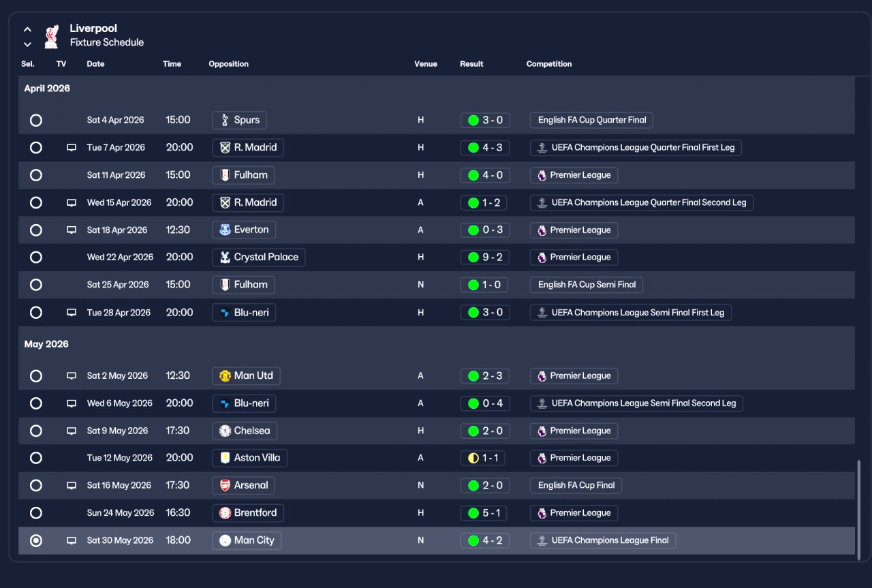Open the 0 - 3 result against Everton
This screenshot has height=588, width=872.
[484, 230]
